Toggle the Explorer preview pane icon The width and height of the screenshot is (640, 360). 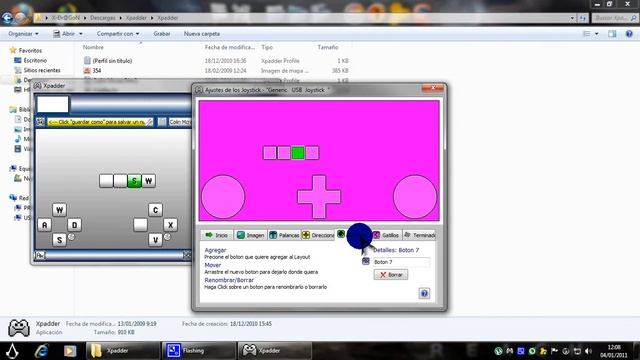coord(612,34)
